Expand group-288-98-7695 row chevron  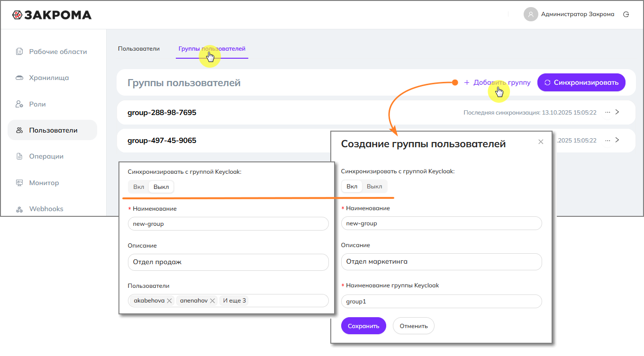click(617, 112)
